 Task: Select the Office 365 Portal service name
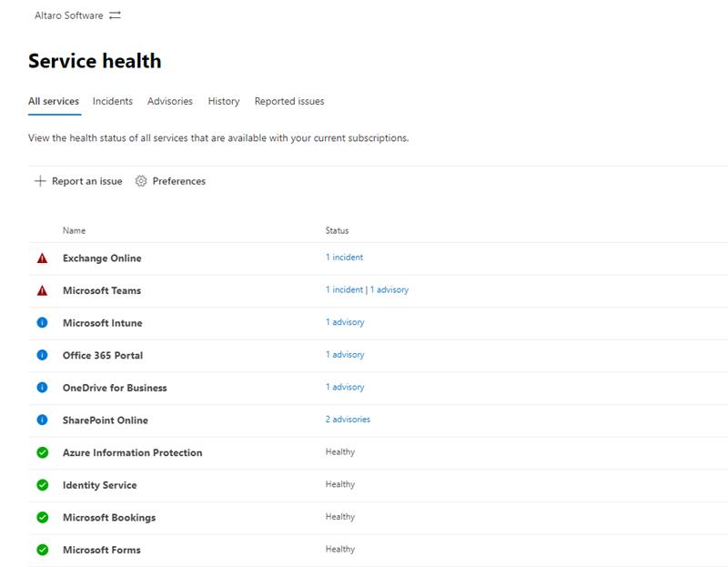point(103,356)
